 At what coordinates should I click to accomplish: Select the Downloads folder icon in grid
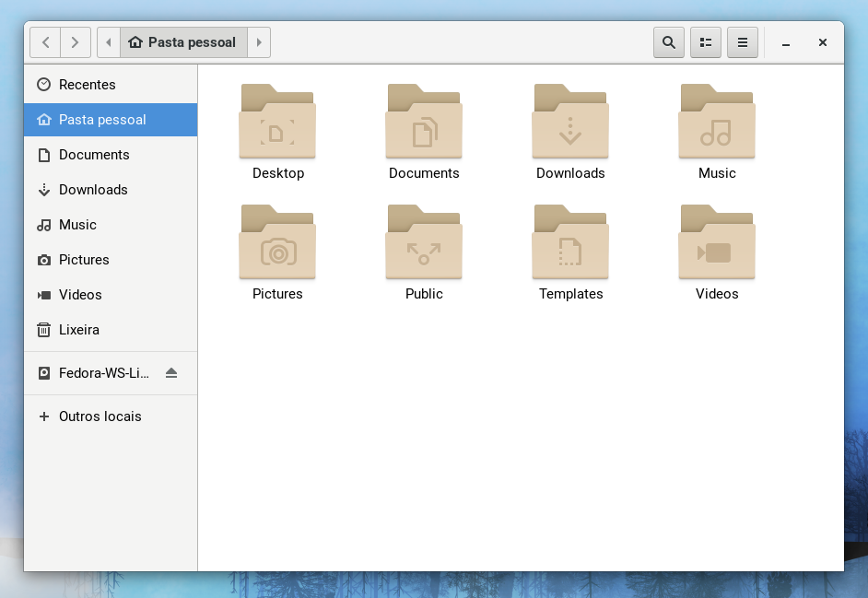coord(570,122)
